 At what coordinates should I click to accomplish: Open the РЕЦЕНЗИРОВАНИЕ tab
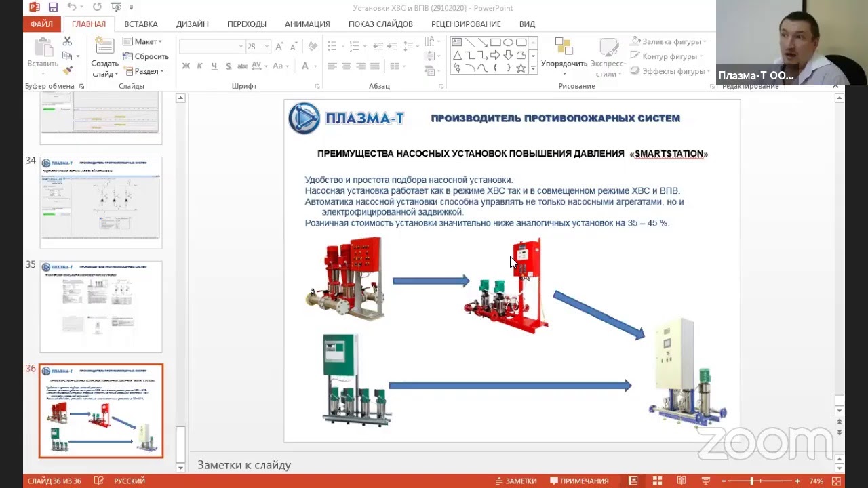466,24
